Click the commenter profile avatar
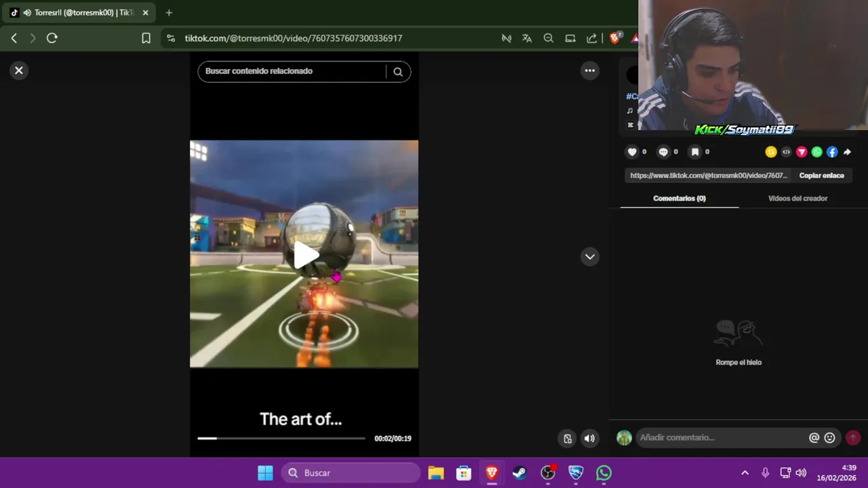Image resolution: width=868 pixels, height=488 pixels. click(x=624, y=438)
